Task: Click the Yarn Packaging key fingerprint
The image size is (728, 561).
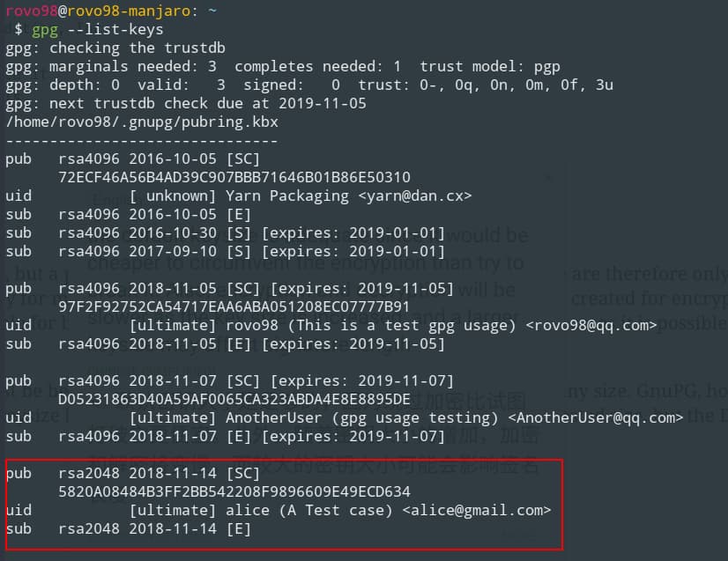Action: coord(234,177)
